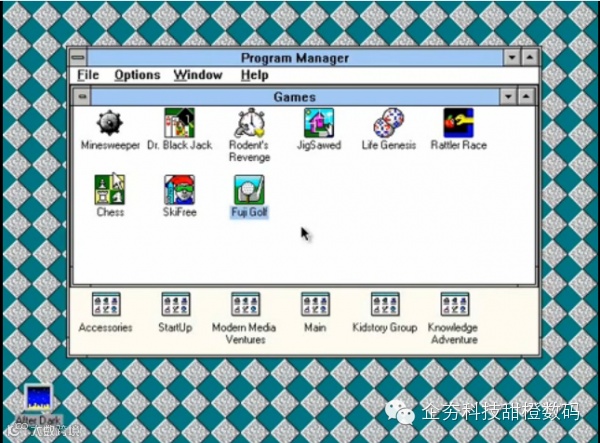Open the File menu
Viewport: 600px width, 443px height.
(88, 75)
